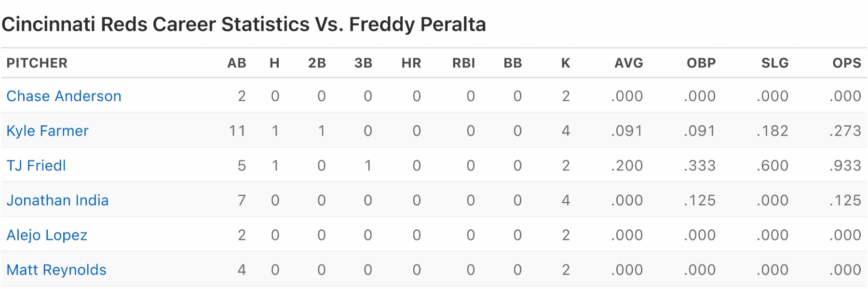Image resolution: width=868 pixels, height=289 pixels.
Task: Click the H column header
Action: [x=274, y=63]
